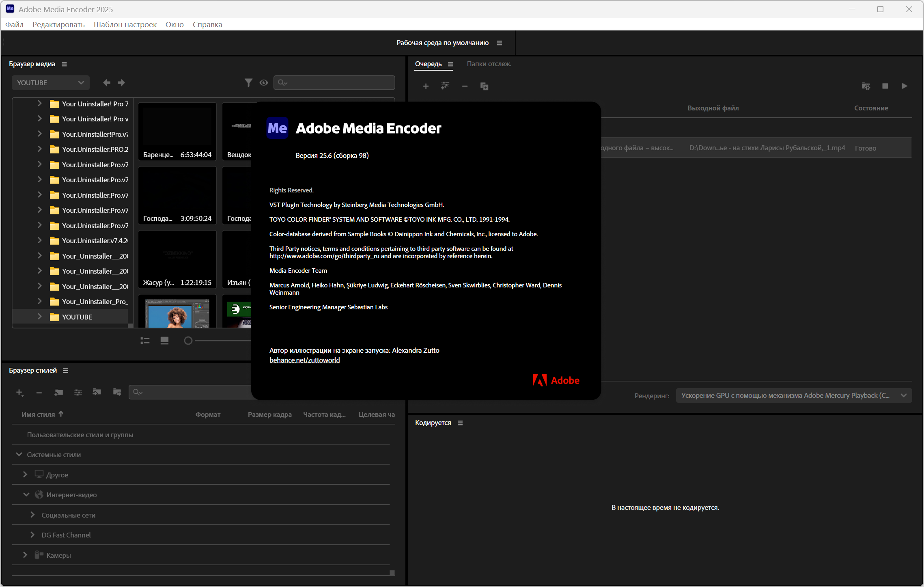The height and width of the screenshot is (587, 924).
Task: Toggle the eye visibility icon in Media Browser
Action: (x=264, y=83)
